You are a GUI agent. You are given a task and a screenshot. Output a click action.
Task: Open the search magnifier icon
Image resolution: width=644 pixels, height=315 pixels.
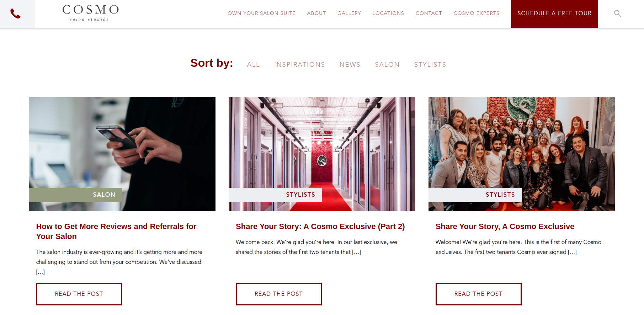617,13
